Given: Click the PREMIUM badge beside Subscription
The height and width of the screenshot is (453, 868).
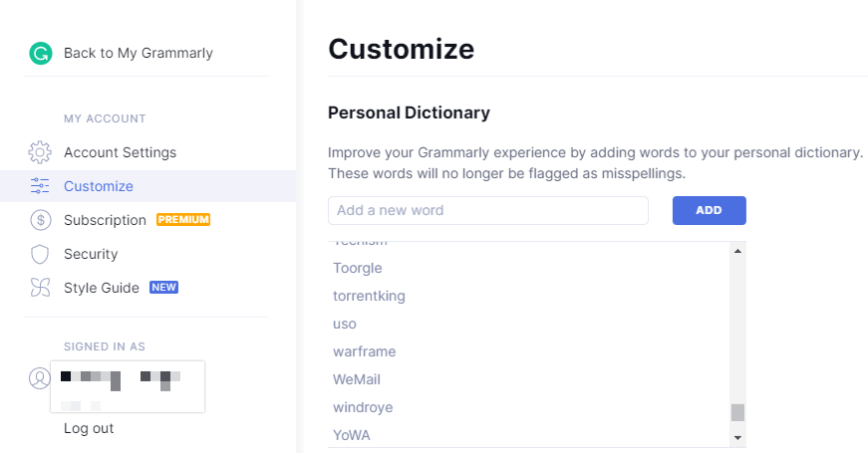Looking at the screenshot, I should point(183,220).
